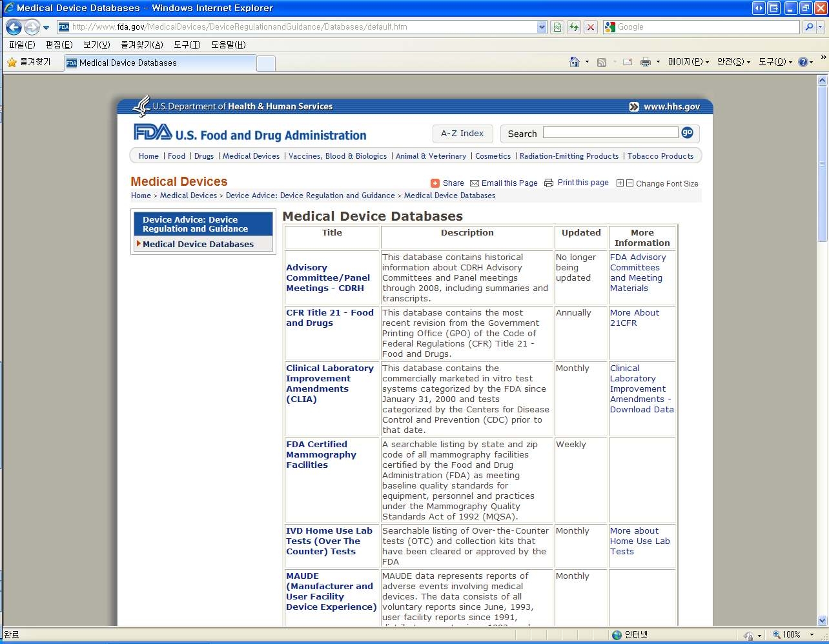This screenshot has width=829, height=644.
Task: Click the vertical scrollbar thumb
Action: click(x=822, y=165)
